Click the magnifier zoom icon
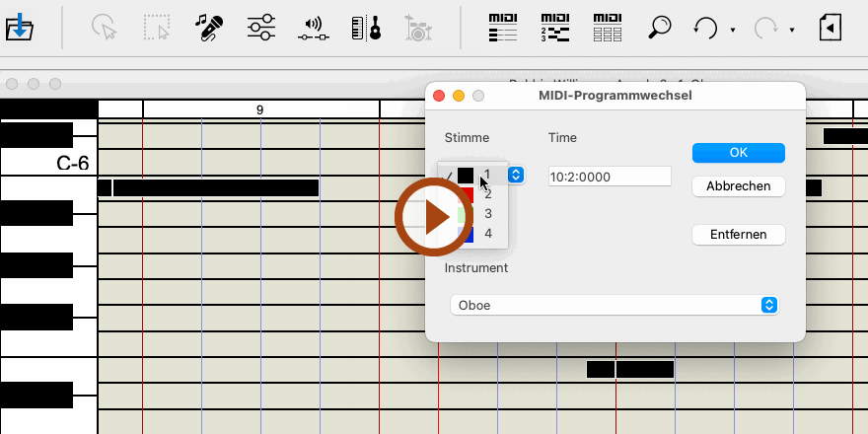Screen dimensions: 868x434 [659, 28]
